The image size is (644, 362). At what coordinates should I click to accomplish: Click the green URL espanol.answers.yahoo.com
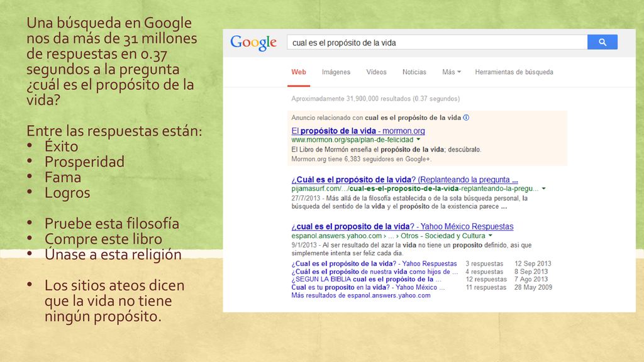tap(336, 236)
